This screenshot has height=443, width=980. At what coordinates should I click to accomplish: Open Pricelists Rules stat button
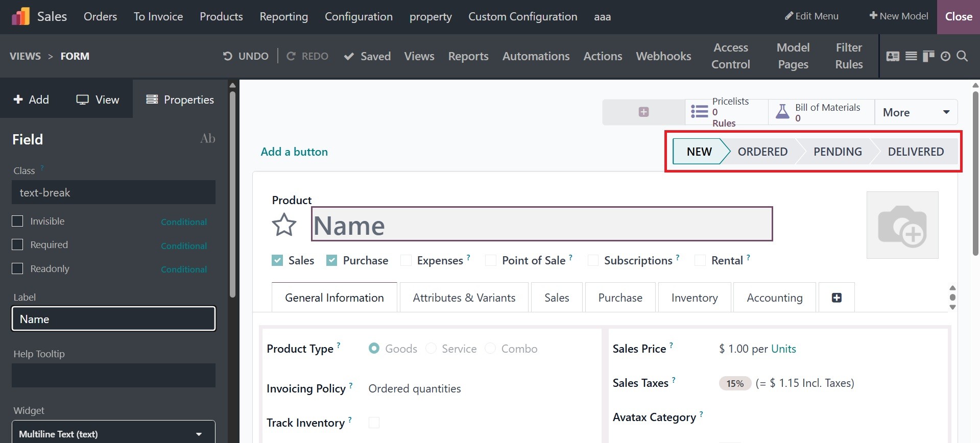pos(726,112)
